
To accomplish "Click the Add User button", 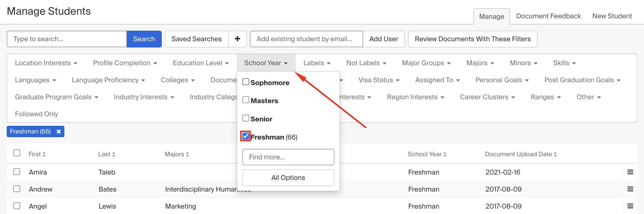I will click(x=384, y=39).
